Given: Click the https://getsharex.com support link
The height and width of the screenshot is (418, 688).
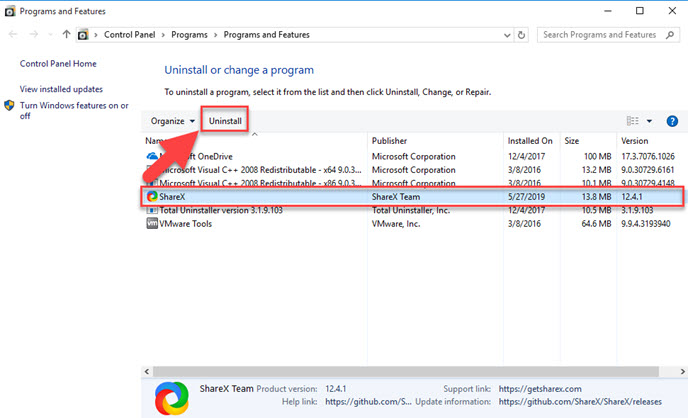Looking at the screenshot, I should pos(540,389).
